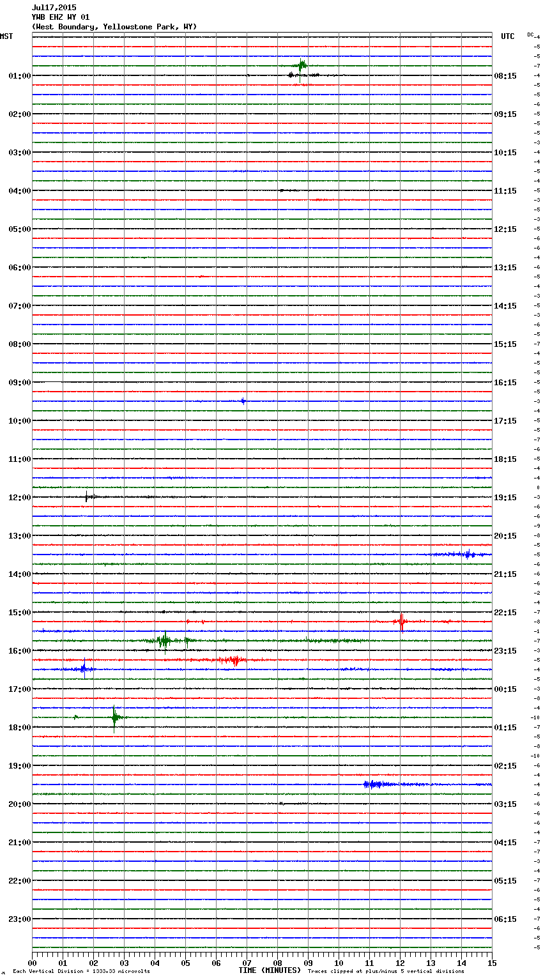Click the 11:15 UTC row label

[505, 191]
